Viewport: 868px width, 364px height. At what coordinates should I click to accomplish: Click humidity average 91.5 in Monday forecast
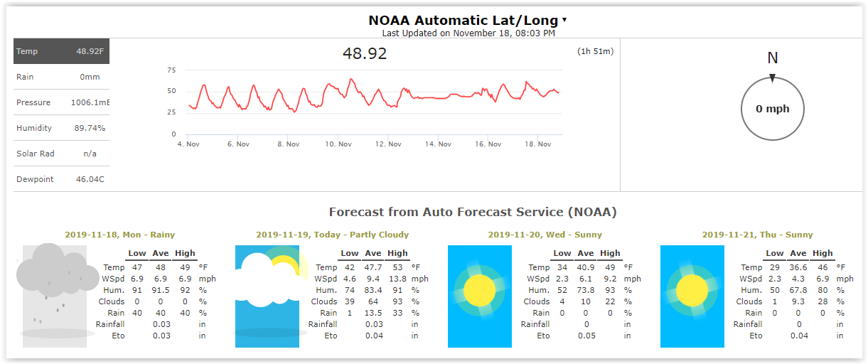point(161,291)
